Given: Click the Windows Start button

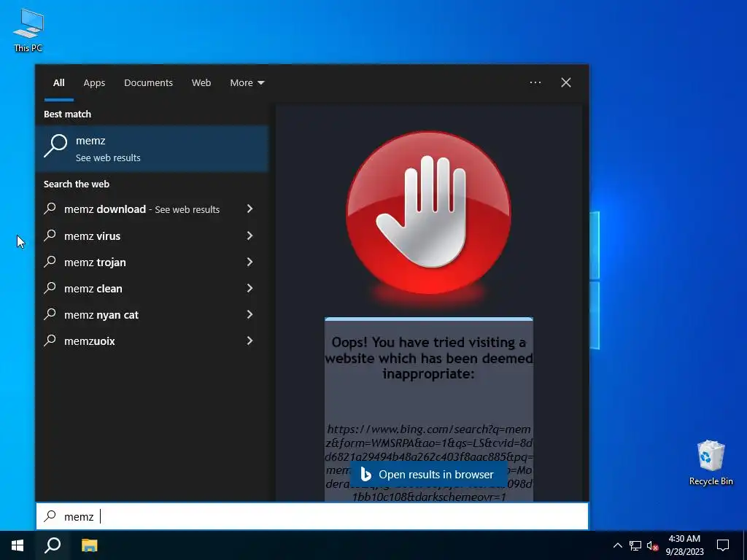Looking at the screenshot, I should pos(18,545).
